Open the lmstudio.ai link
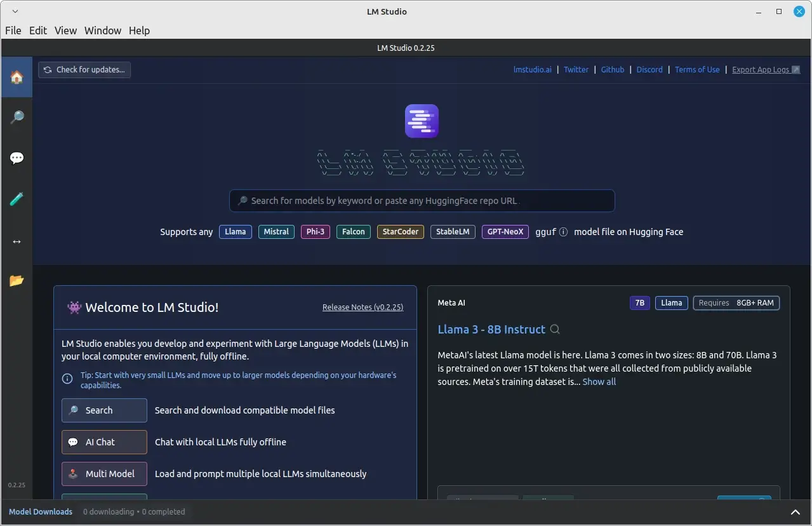812x526 pixels. tap(533, 70)
